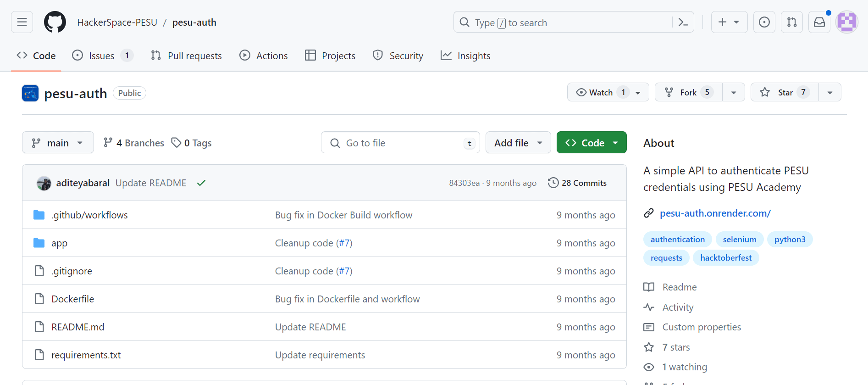This screenshot has height=385, width=868.
Task: Open the issues shortcut icon in header
Action: coord(764,22)
